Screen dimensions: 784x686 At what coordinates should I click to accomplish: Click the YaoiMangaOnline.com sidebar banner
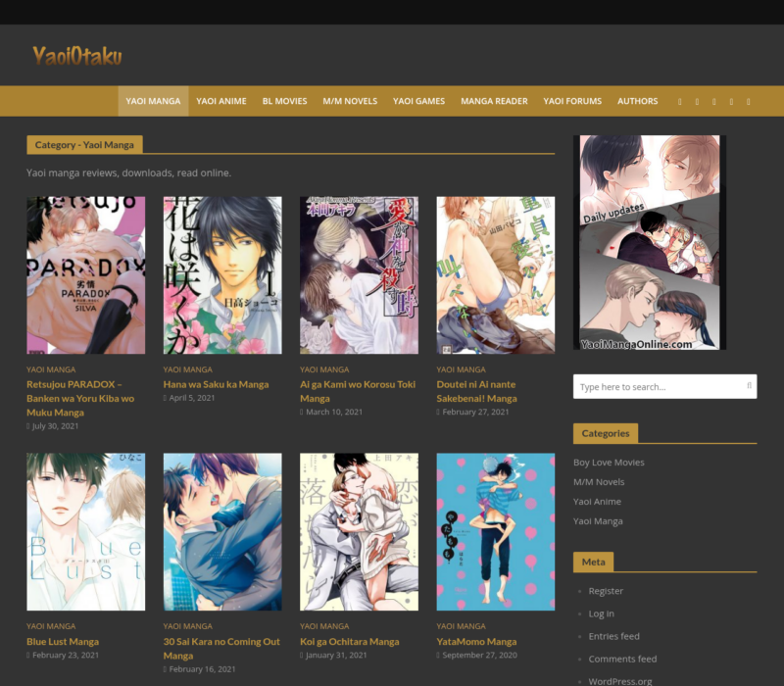tap(648, 242)
